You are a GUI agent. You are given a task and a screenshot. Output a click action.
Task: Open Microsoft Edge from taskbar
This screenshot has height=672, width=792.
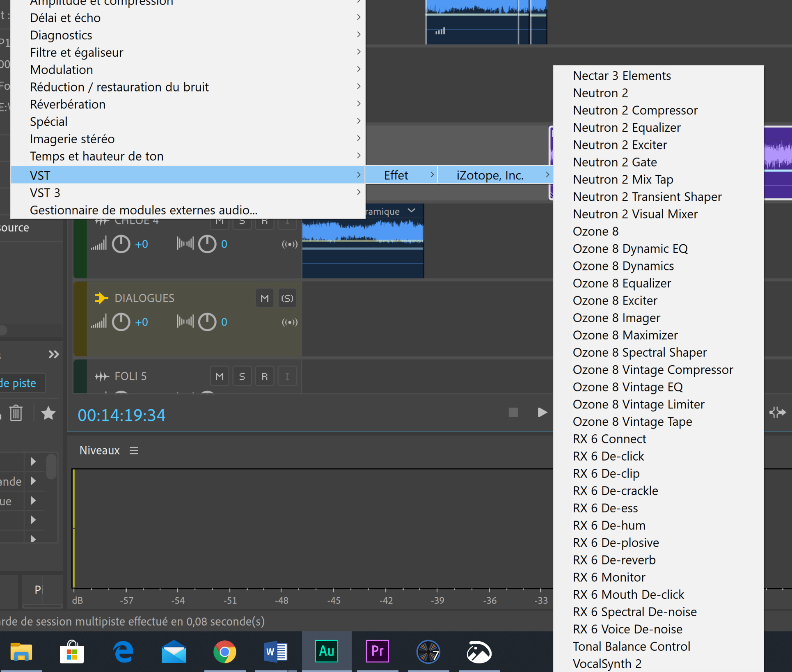coord(123,651)
